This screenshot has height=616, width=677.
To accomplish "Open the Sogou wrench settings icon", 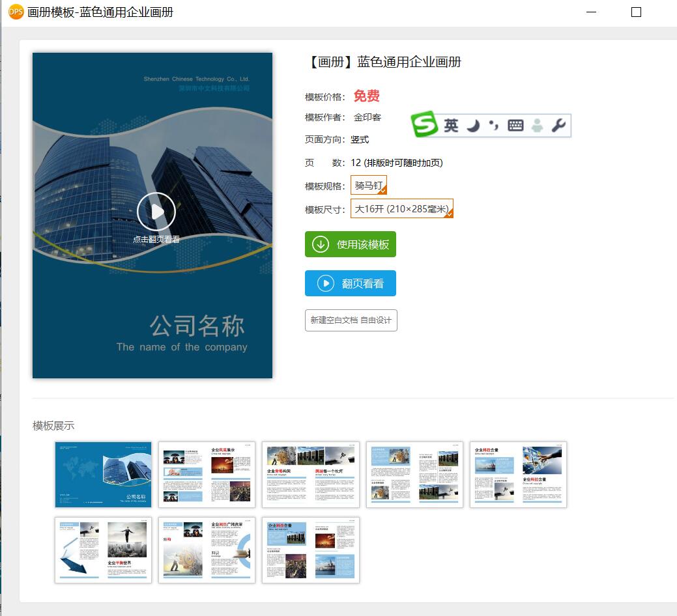I will tap(558, 126).
